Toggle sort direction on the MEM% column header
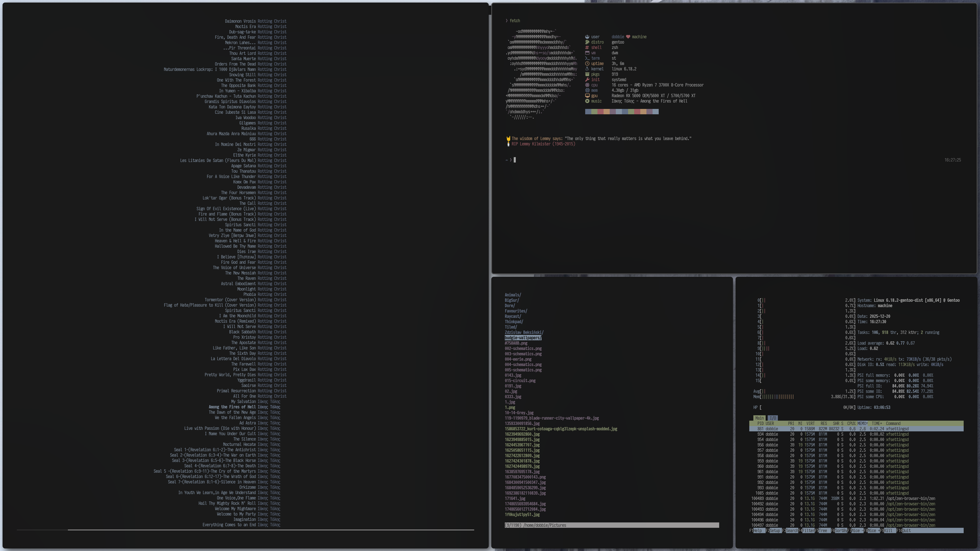980x551 pixels. pos(862,424)
